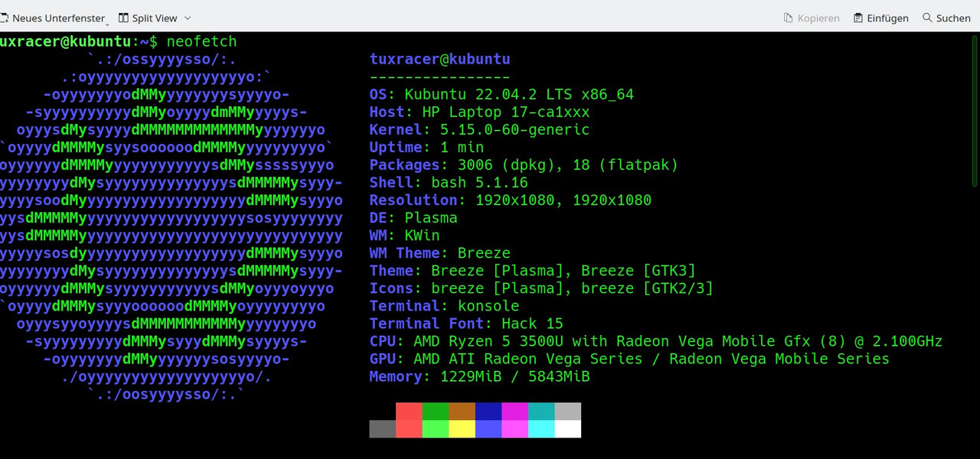The width and height of the screenshot is (980, 459).
Task: Click the typed command "neofetch"
Action: 201,41
